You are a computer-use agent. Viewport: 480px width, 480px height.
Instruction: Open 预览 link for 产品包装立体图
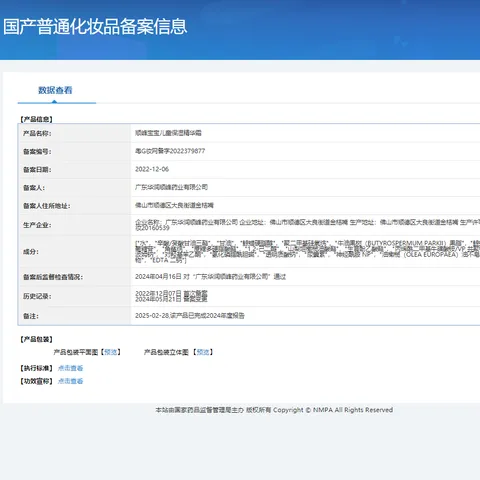pos(203,352)
